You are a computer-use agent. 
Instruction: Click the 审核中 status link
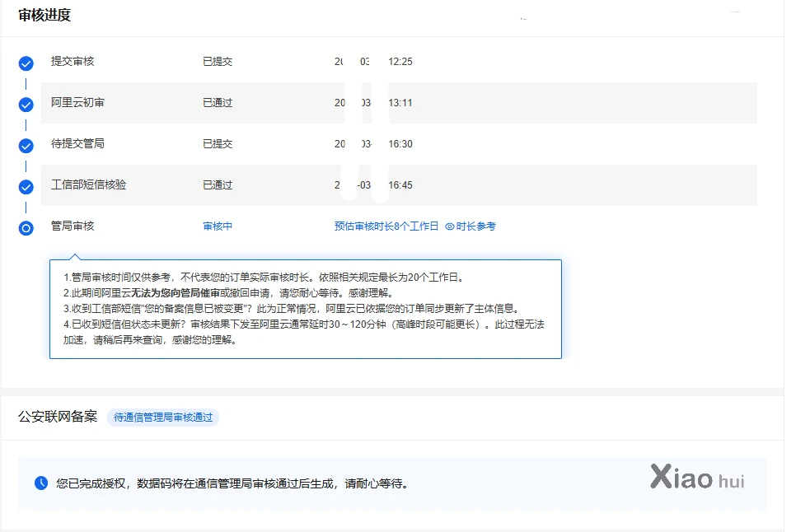(x=218, y=226)
